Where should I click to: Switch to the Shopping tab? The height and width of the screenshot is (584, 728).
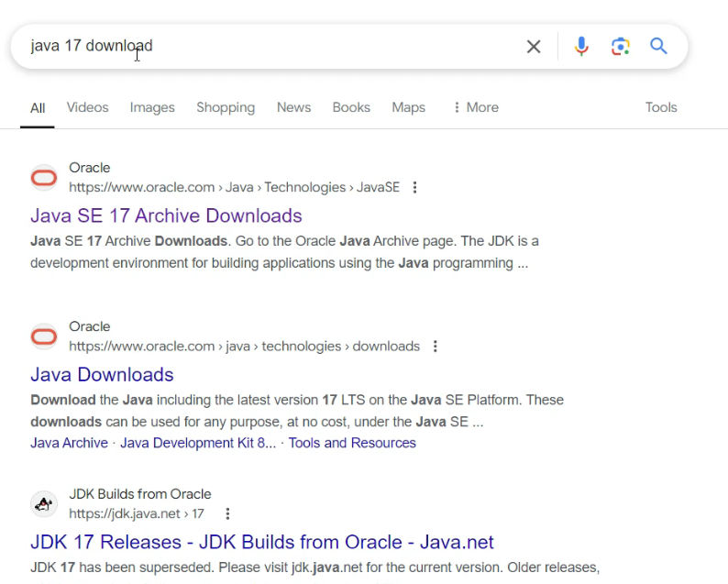click(226, 107)
